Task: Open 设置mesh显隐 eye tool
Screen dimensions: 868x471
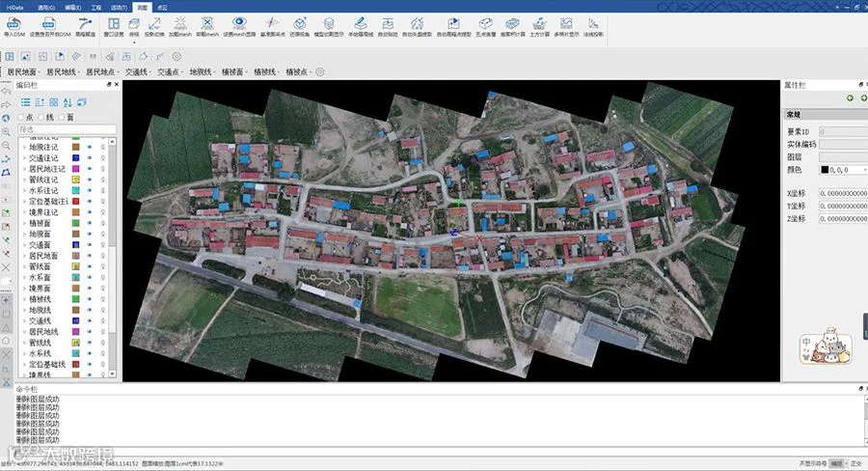Action: tap(238, 24)
